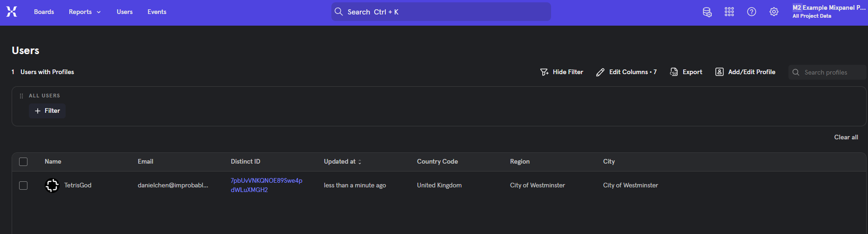The width and height of the screenshot is (868, 234).
Task: Export user profiles to CSV
Action: click(686, 72)
